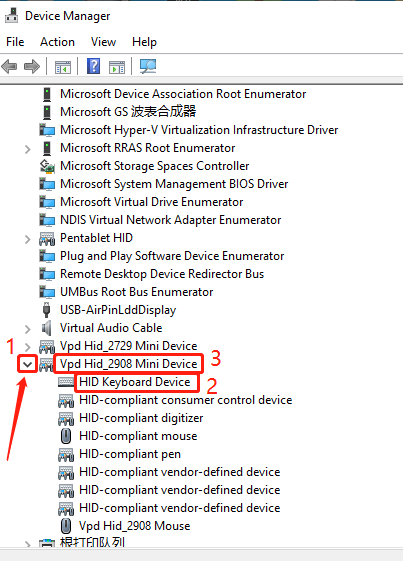Expand the Virtual Audio Cable node
The width and height of the screenshot is (403, 561).
pos(28,328)
